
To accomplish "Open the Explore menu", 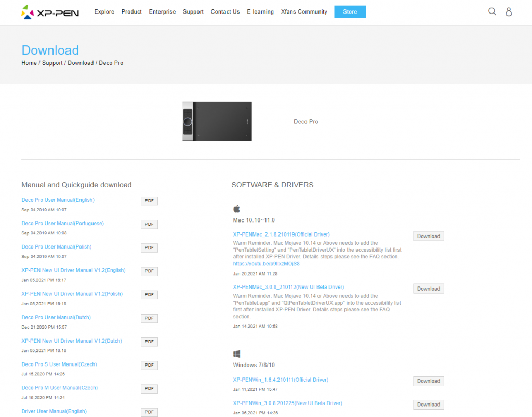I will click(x=104, y=12).
